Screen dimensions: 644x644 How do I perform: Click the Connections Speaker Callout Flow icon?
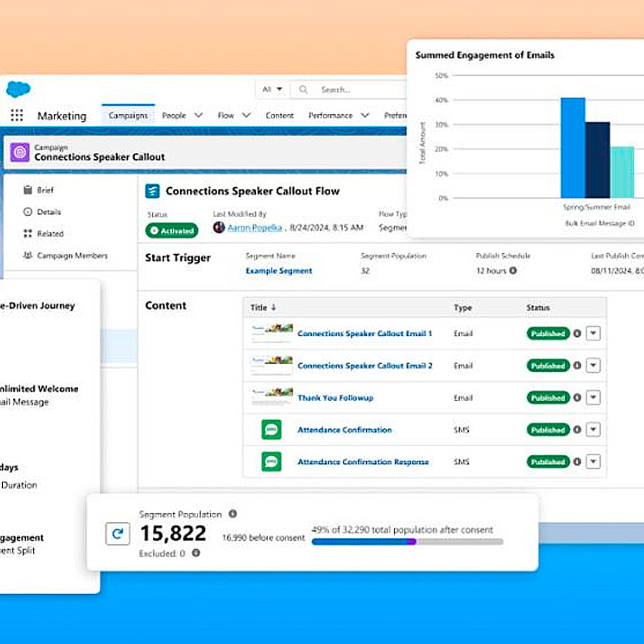[152, 191]
